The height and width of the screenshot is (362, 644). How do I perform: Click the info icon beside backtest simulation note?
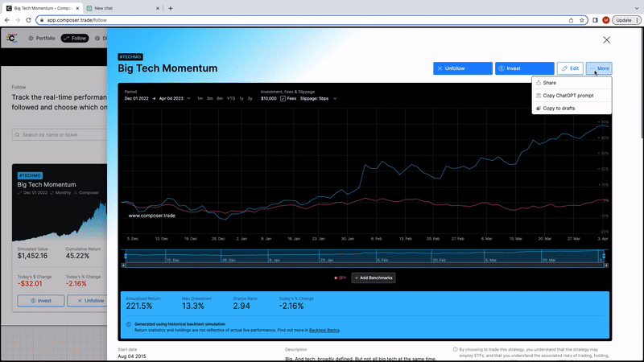pyautogui.click(x=129, y=324)
